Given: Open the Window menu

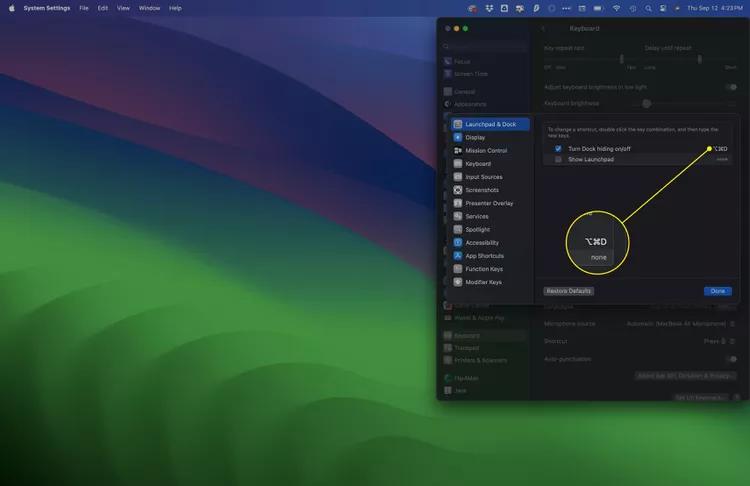Looking at the screenshot, I should (x=149, y=8).
